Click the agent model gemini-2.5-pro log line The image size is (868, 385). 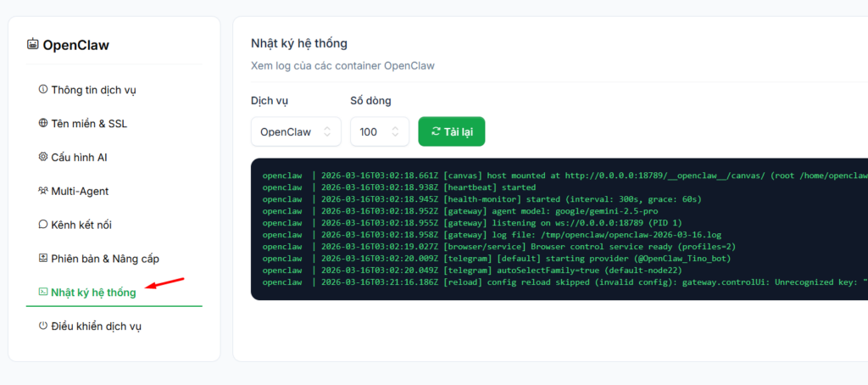click(x=460, y=211)
